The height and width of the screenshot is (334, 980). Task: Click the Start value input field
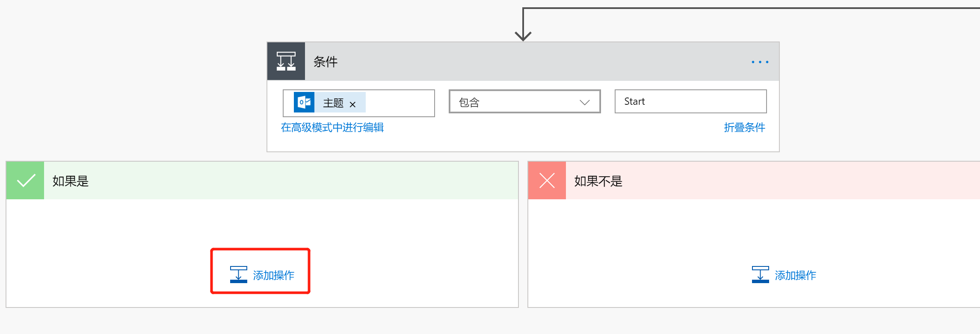coord(690,101)
